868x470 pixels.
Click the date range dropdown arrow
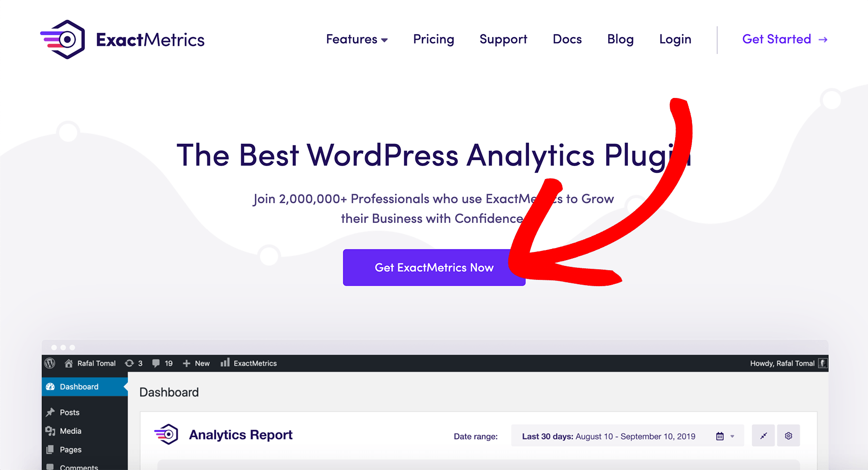point(732,436)
